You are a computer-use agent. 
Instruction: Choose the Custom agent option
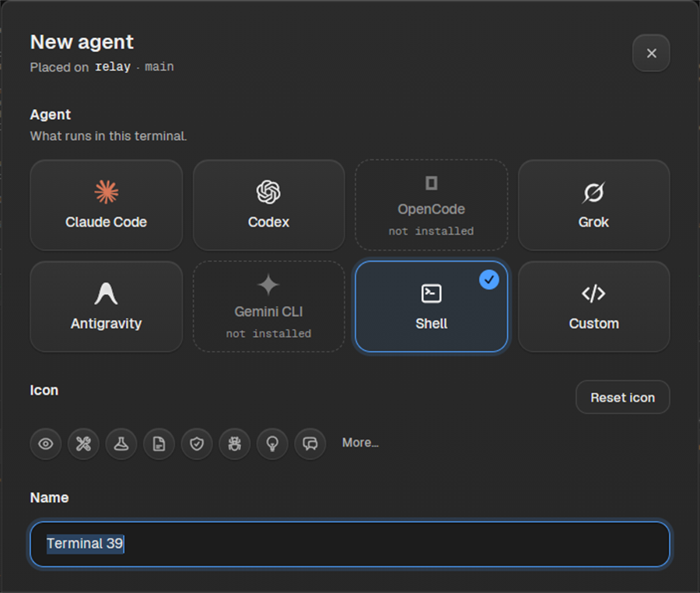coord(593,307)
